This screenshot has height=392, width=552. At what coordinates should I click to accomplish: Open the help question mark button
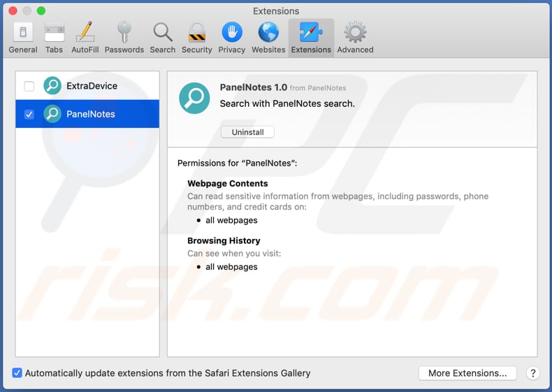click(532, 373)
